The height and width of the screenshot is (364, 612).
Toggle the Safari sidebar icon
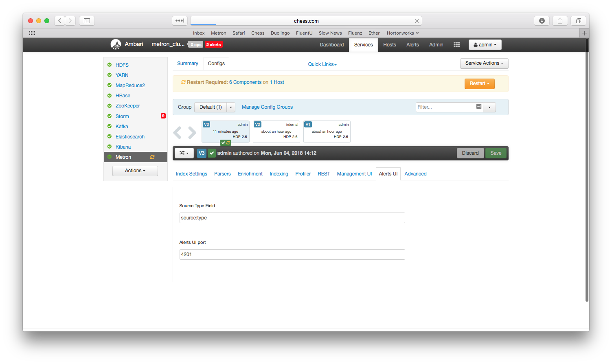87,21
